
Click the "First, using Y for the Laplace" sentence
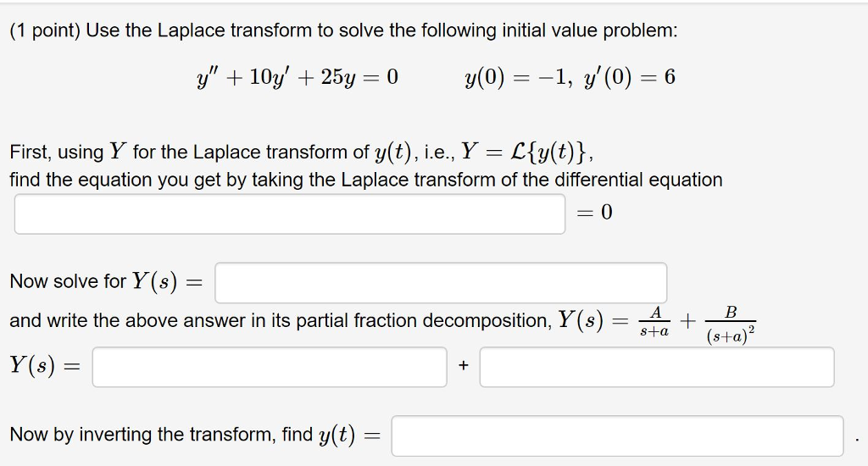click(x=302, y=152)
